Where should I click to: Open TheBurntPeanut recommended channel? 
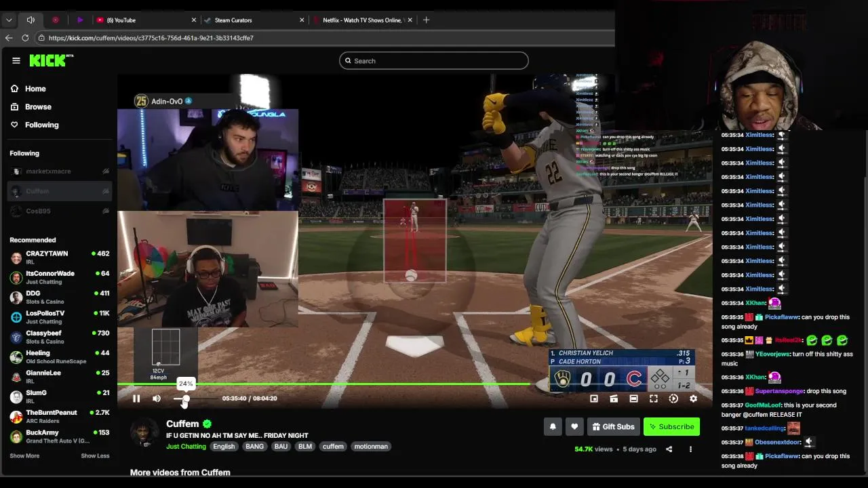[60, 416]
